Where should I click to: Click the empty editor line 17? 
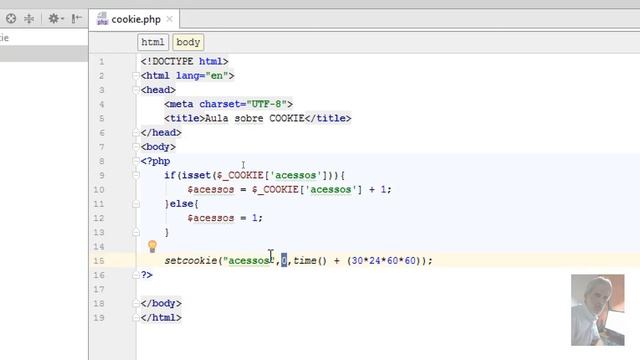pyautogui.click(x=388, y=289)
